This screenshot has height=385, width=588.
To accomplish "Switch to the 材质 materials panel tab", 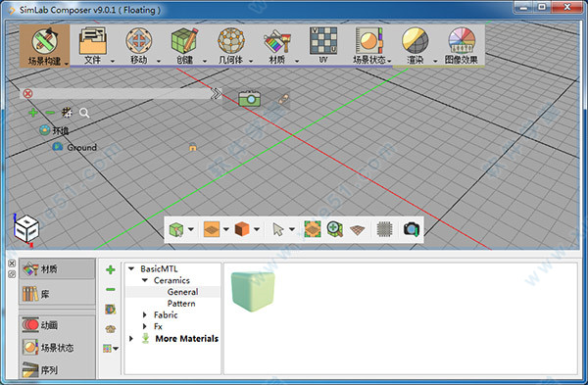I will point(57,268).
